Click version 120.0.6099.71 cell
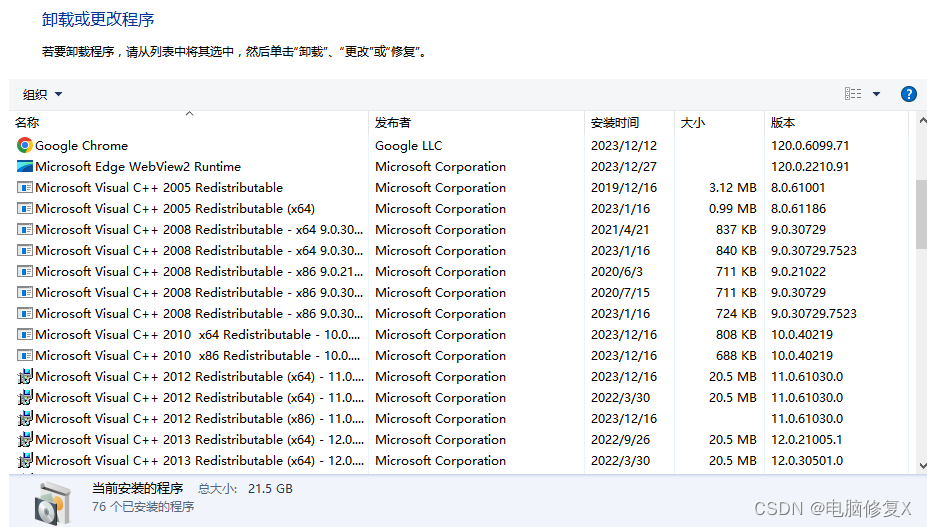This screenshot has height=527, width=927. click(x=810, y=146)
